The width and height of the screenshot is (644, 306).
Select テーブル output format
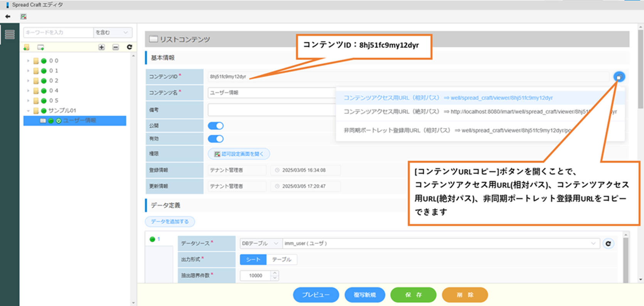(282, 259)
